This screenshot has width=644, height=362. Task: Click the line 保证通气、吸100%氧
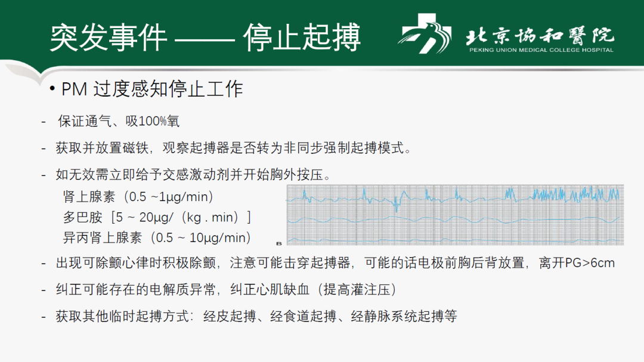click(118, 122)
